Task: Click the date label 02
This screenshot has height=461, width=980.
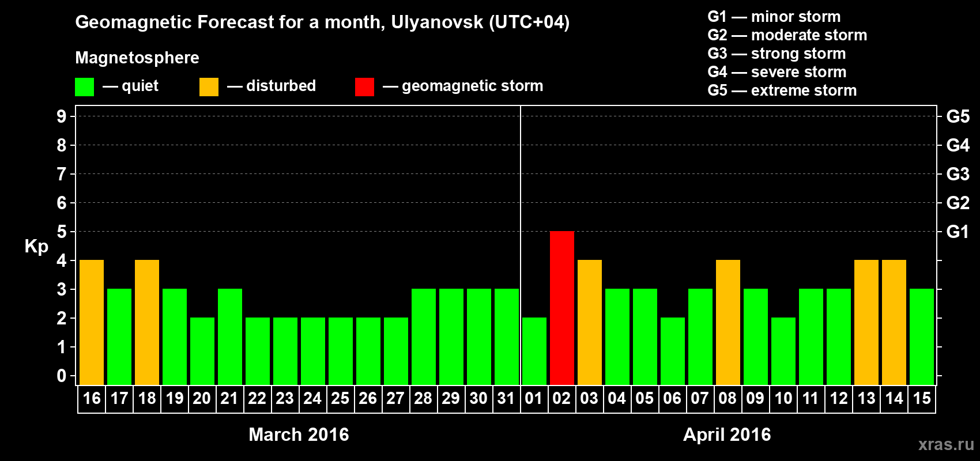Action: coord(561,398)
